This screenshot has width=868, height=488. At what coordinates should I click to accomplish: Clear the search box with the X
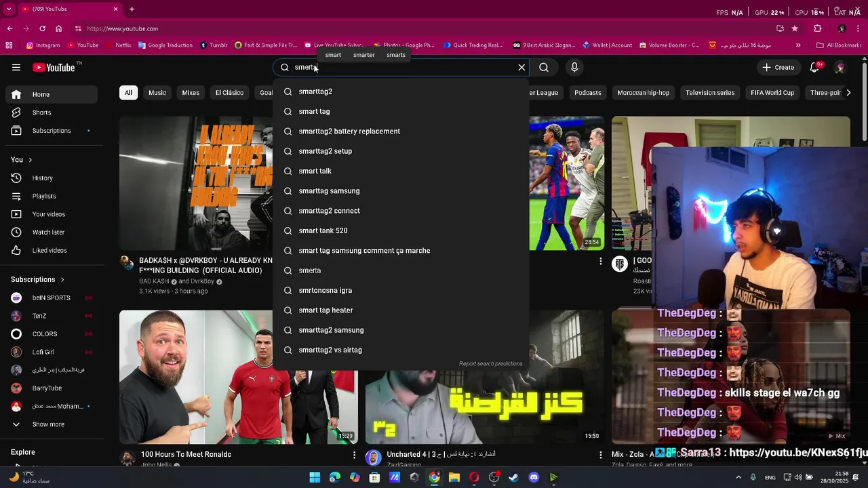click(521, 67)
